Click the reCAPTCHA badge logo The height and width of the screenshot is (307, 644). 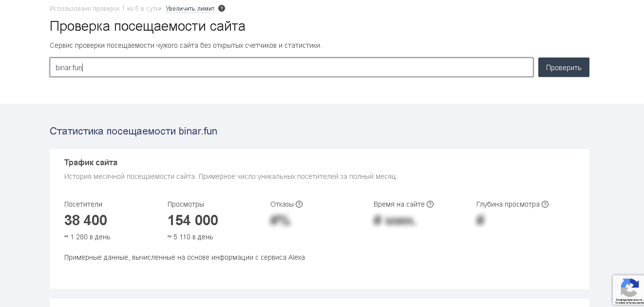pos(629,288)
